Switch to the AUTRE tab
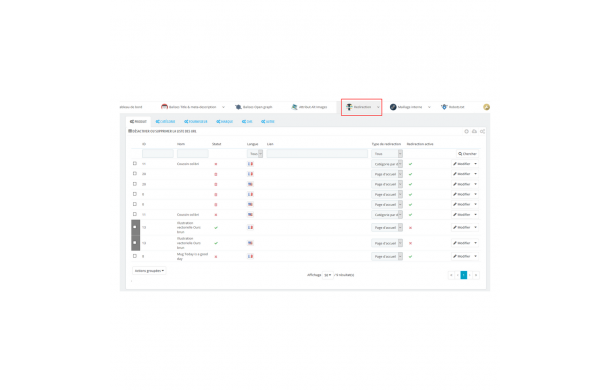 [x=268, y=121]
